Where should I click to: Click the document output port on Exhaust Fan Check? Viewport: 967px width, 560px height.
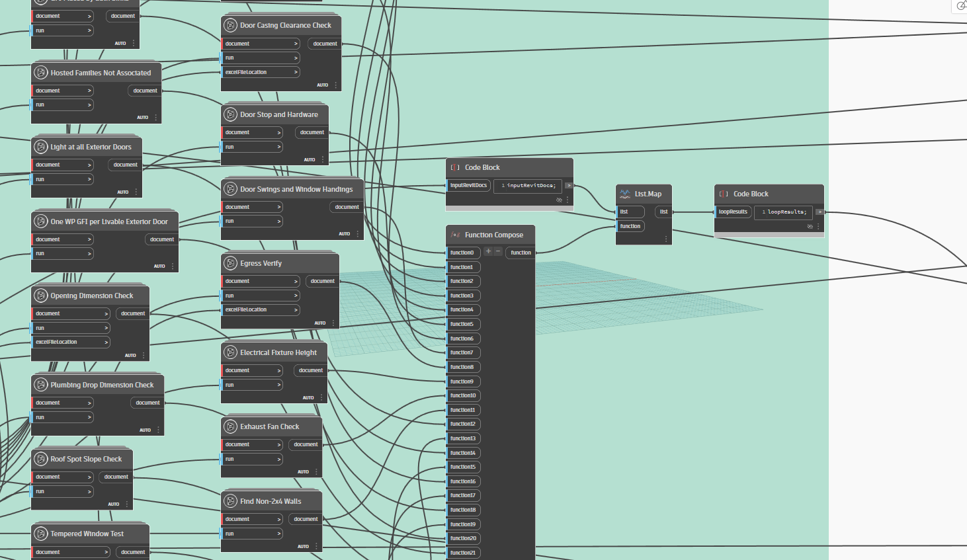coord(305,444)
